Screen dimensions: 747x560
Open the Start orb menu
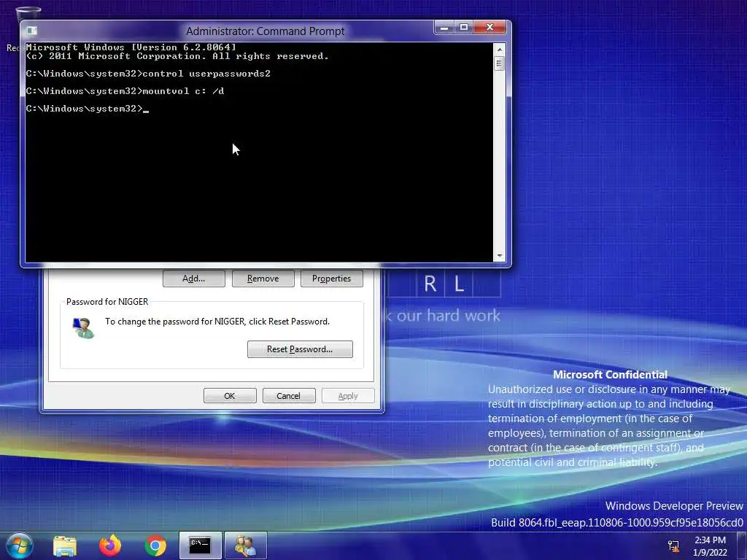[20, 545]
